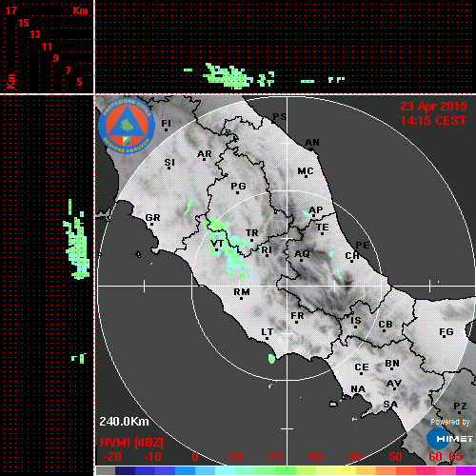Click the 240.0Km range label

(124, 422)
